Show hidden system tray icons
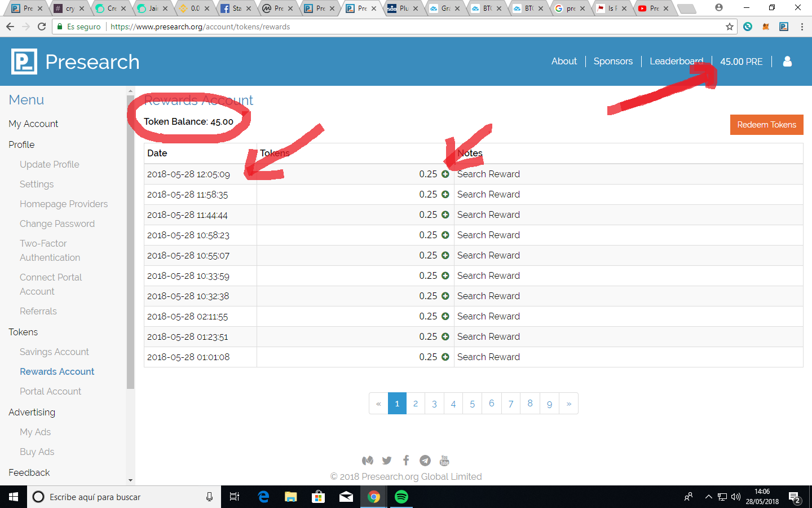The height and width of the screenshot is (508, 812). [x=708, y=497]
